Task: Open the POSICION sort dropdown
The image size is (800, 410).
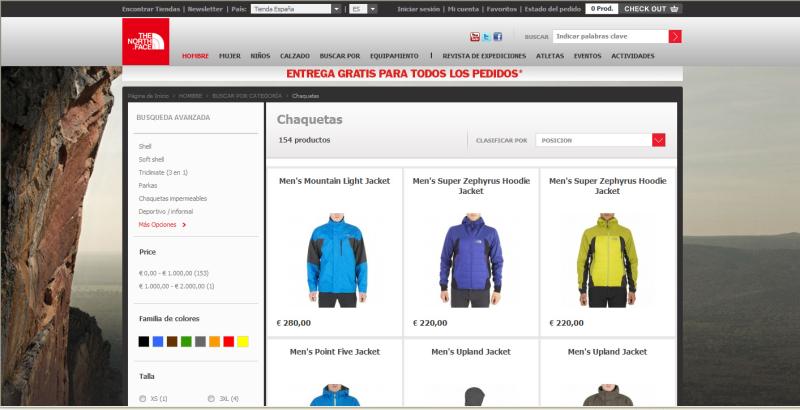Action: [x=600, y=140]
